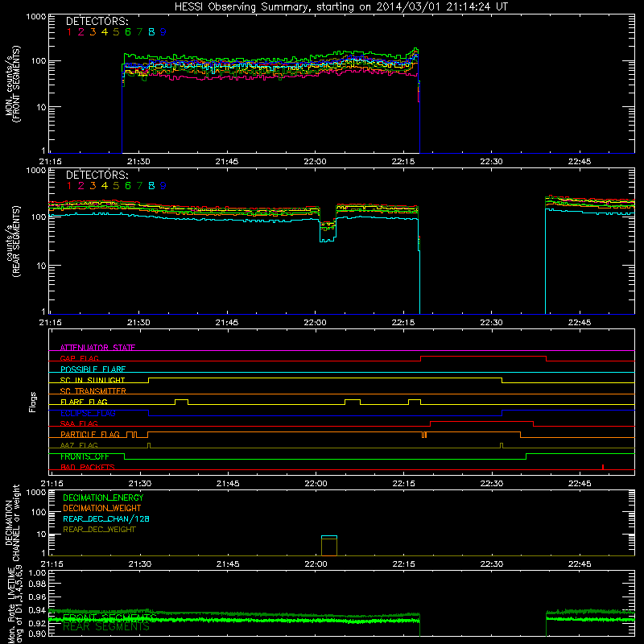Select detector number 8 in rear segments legend
This screenshot has height=644, width=644.
[x=151, y=186]
